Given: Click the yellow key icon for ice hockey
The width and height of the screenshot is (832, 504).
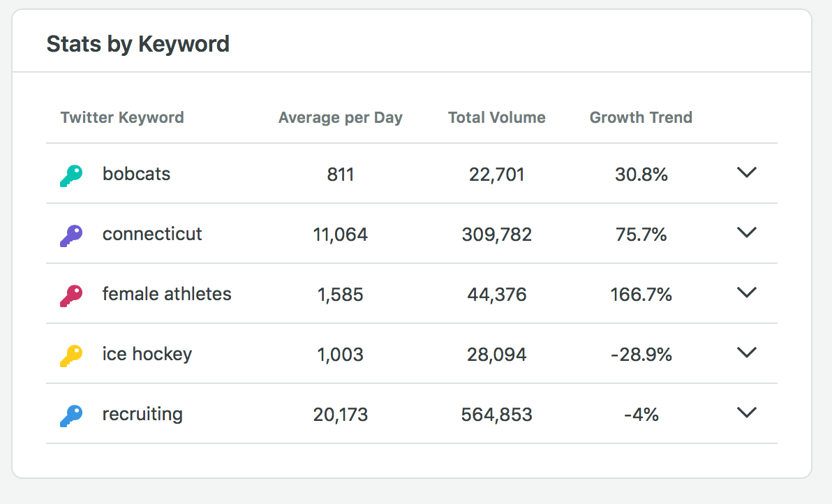Looking at the screenshot, I should [x=71, y=355].
